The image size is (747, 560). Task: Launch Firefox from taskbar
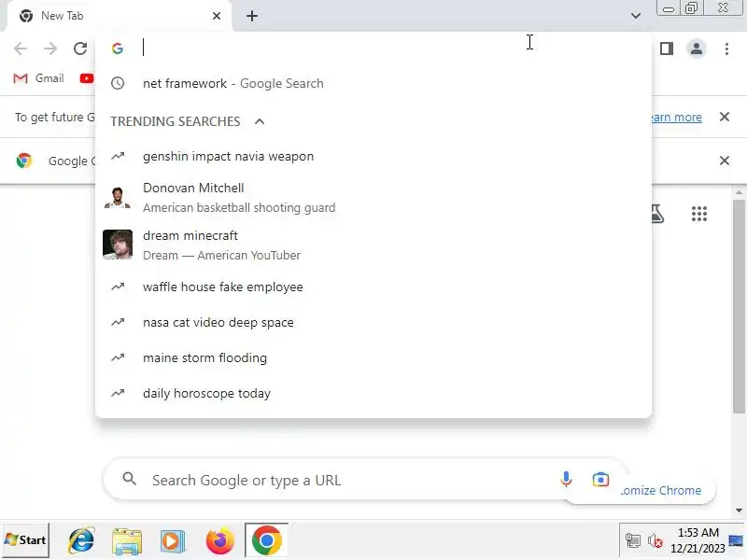click(x=219, y=541)
